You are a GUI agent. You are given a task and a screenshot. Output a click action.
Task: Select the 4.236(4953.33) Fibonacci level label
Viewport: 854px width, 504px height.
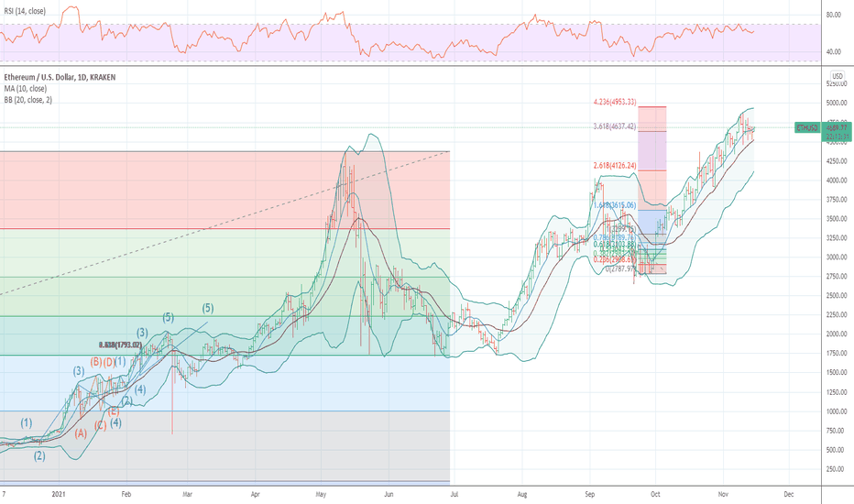click(x=615, y=103)
